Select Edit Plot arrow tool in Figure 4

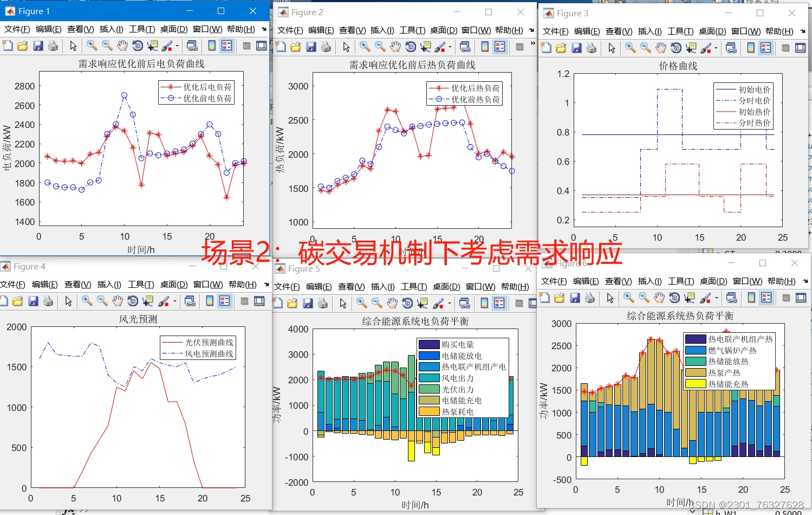[68, 301]
